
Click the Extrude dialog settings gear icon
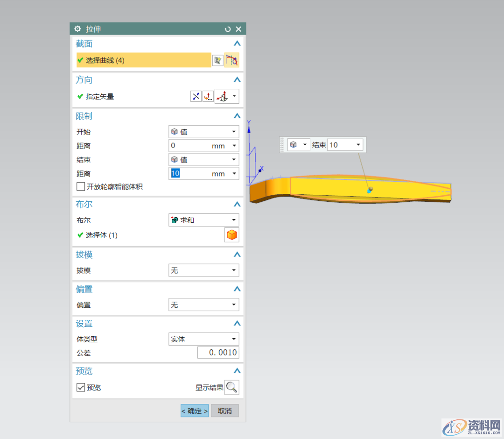point(77,29)
